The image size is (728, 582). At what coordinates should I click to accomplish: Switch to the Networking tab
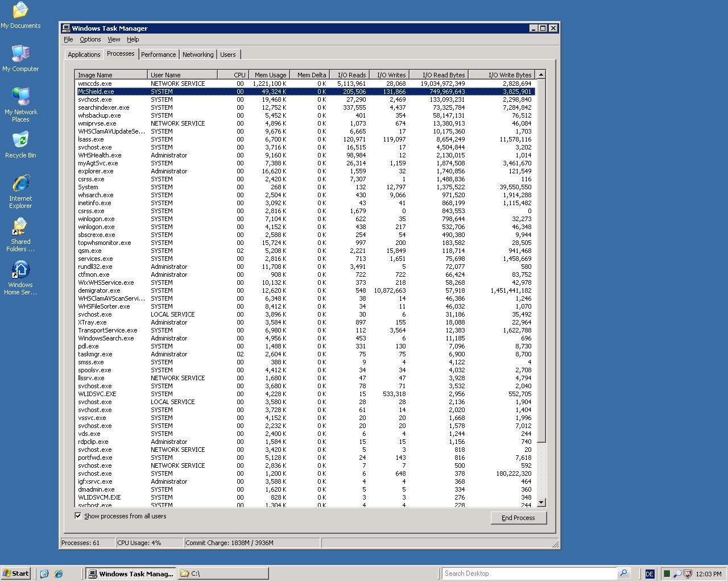[x=198, y=55]
